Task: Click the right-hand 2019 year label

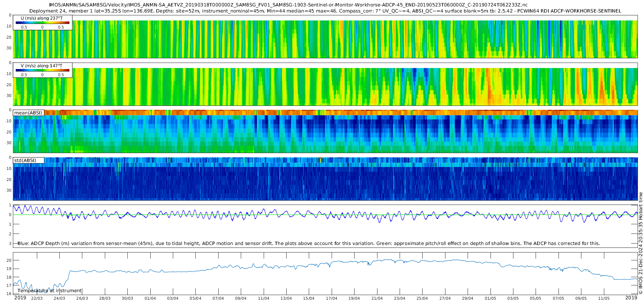Action: click(631, 298)
